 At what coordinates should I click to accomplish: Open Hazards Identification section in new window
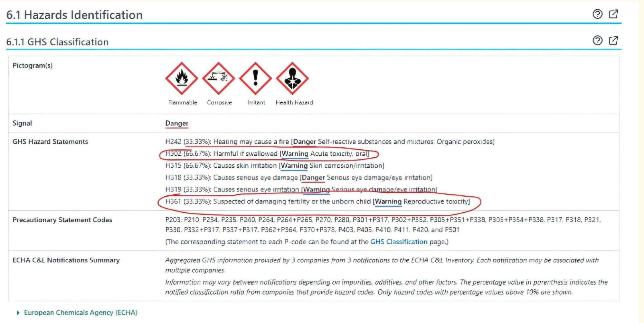coord(613,14)
